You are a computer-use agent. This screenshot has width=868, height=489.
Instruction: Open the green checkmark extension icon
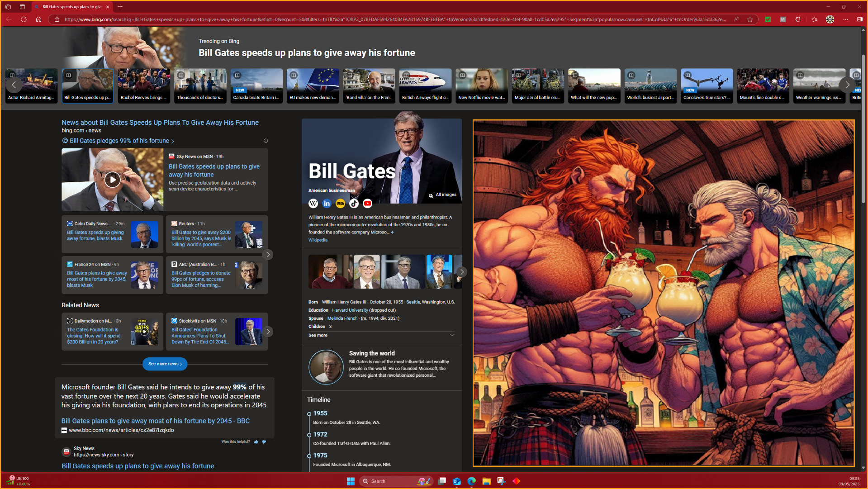point(768,19)
